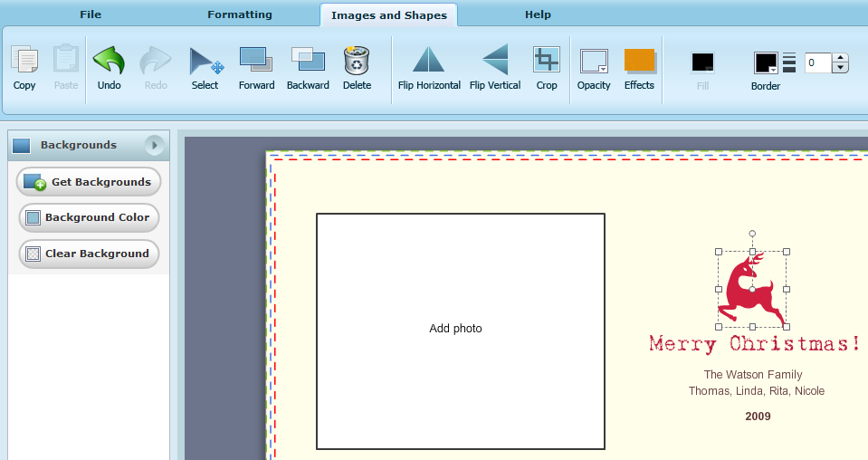The width and height of the screenshot is (868, 460).
Task: Click the border width input field
Action: point(817,63)
